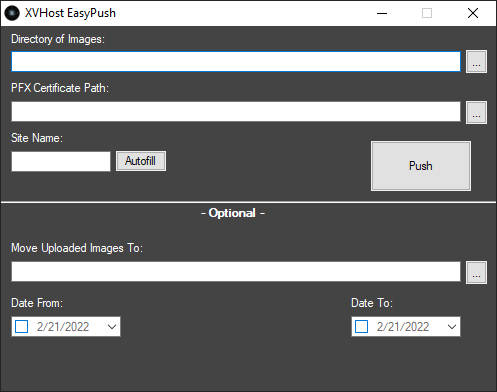Minimize the XVHost EasyPush window
Screen dimensions: 497x392
(382, 13)
